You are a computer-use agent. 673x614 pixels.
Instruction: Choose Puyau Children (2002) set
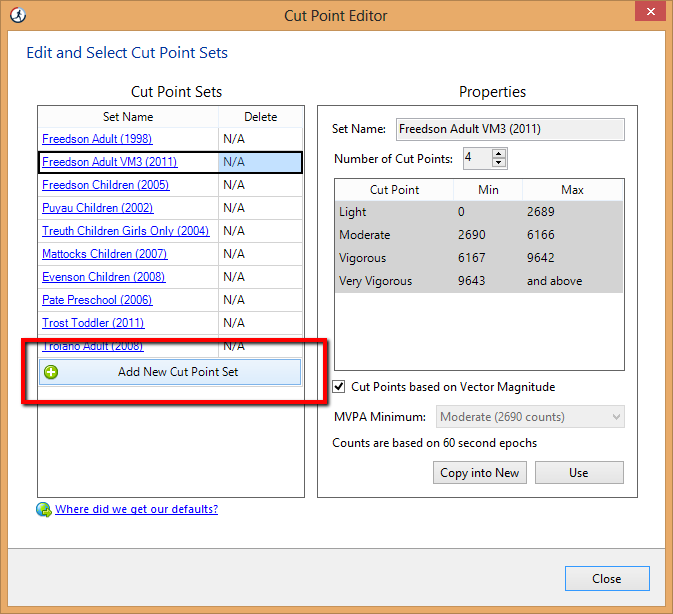coord(97,208)
